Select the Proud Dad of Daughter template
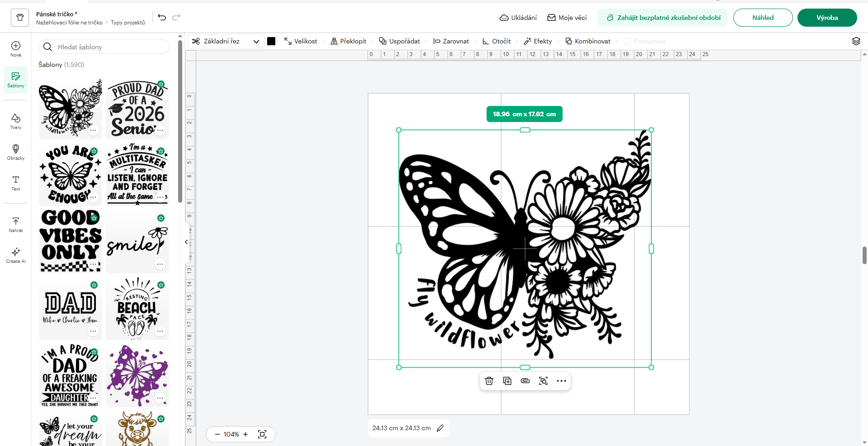 [70, 375]
